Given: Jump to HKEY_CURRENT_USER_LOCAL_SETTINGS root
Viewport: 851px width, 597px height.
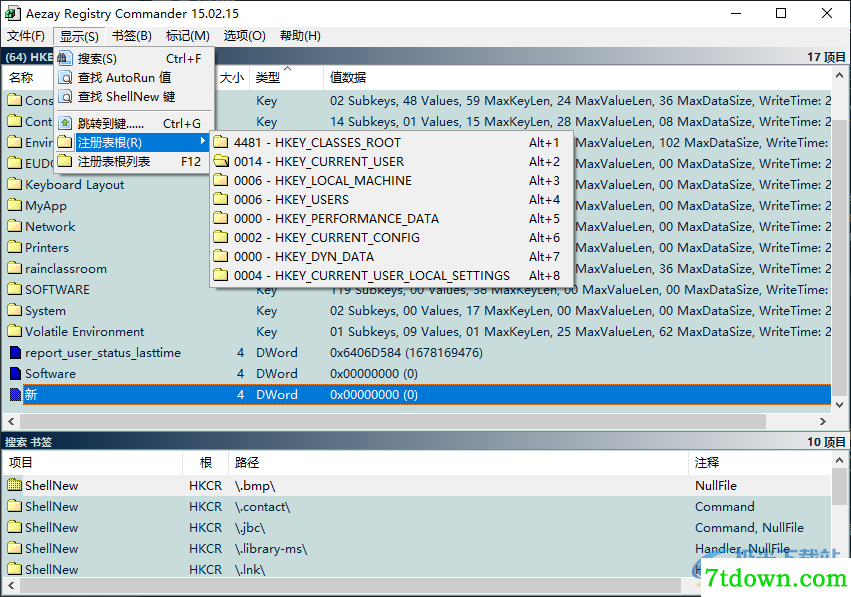Looking at the screenshot, I should [x=391, y=276].
